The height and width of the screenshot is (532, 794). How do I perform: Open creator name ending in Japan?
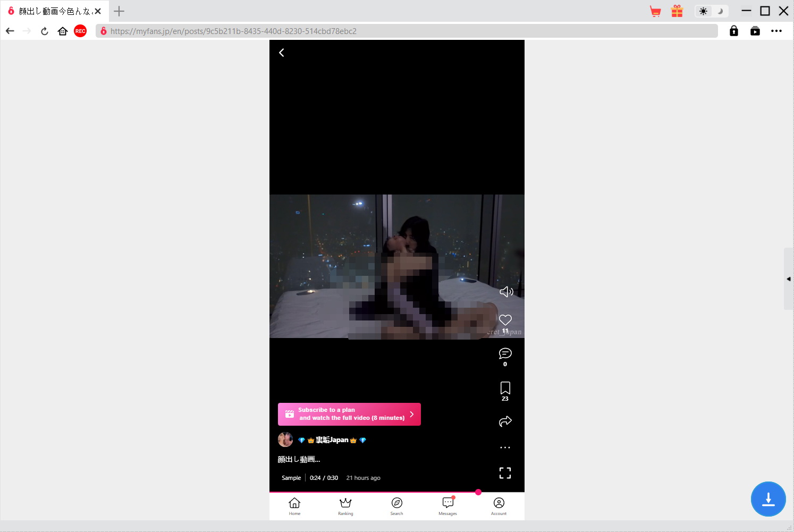pyautogui.click(x=332, y=440)
